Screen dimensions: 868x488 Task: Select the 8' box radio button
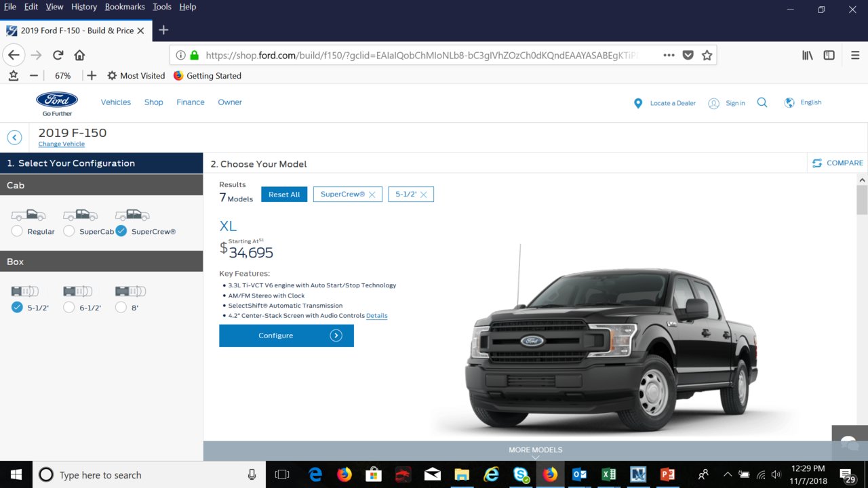[121, 307]
